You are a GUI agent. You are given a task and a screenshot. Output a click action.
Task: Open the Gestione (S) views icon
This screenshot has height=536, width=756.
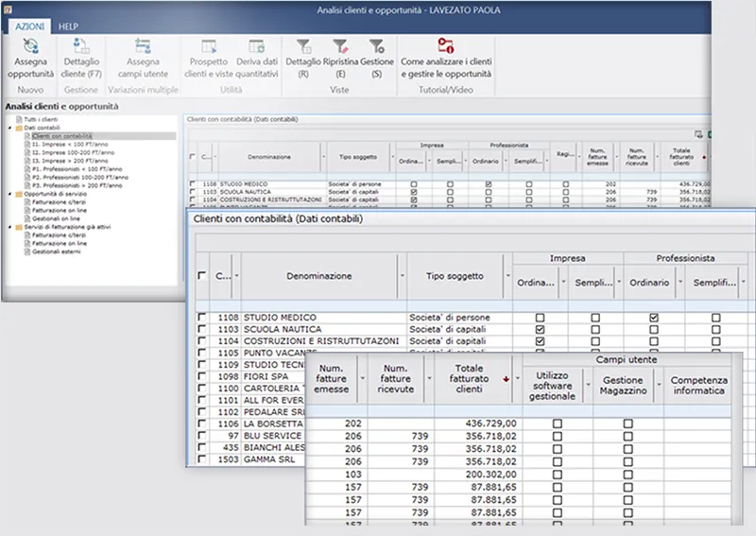coord(376,46)
